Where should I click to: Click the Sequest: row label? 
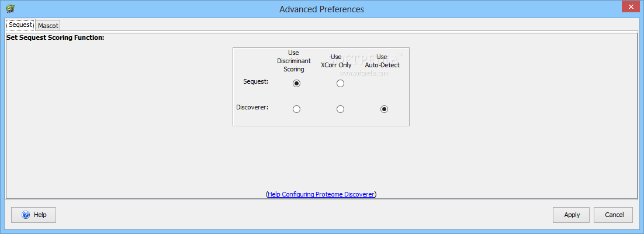click(255, 81)
